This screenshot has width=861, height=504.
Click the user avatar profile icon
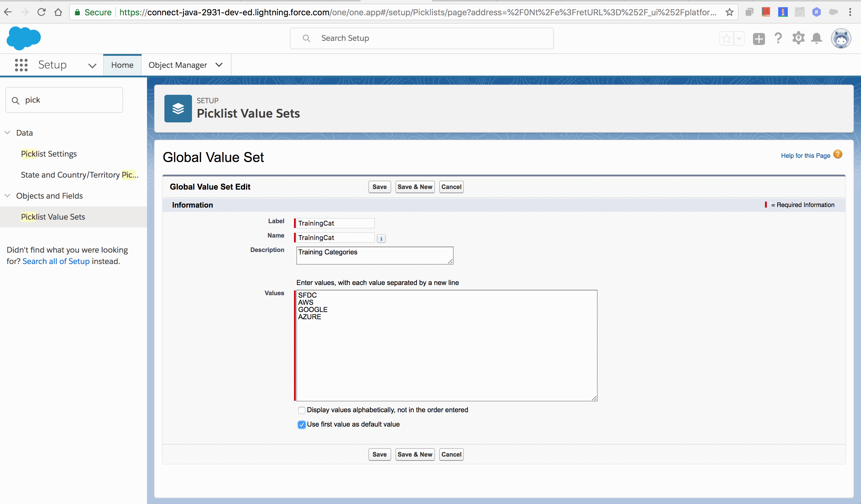click(x=841, y=38)
